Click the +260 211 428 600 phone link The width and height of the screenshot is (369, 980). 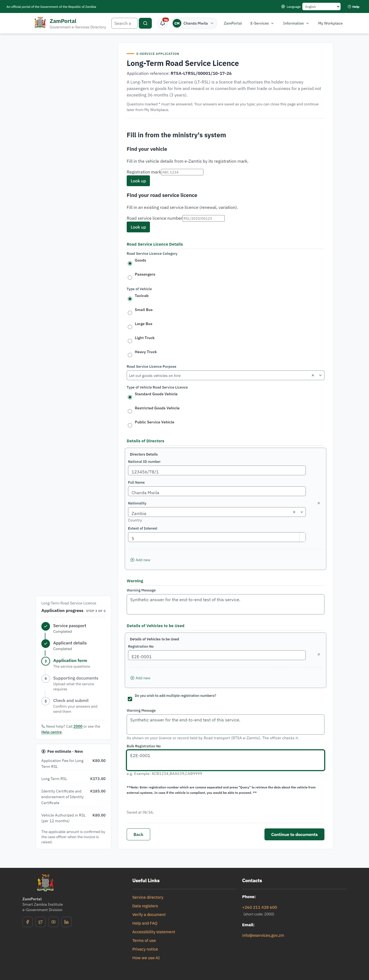[x=259, y=907]
